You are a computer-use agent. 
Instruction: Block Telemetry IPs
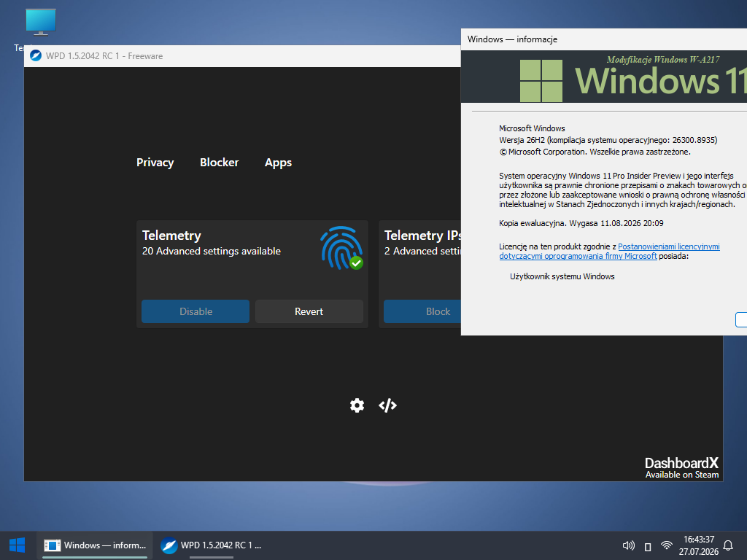pyautogui.click(x=422, y=311)
